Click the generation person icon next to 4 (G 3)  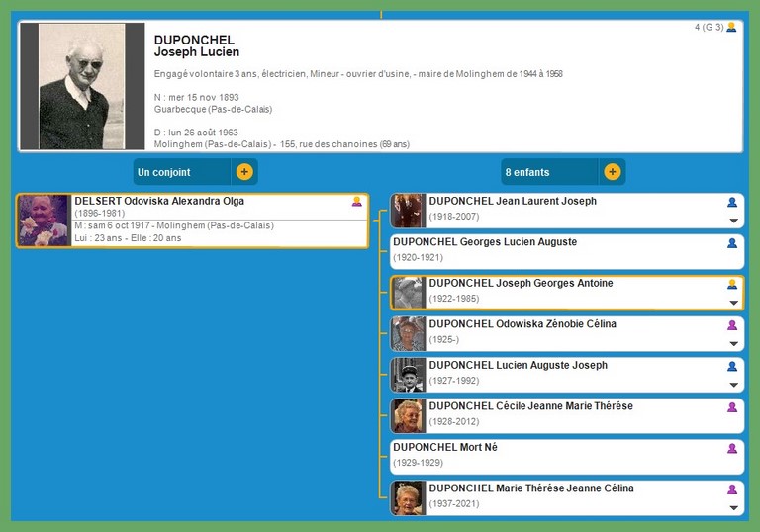point(731,28)
